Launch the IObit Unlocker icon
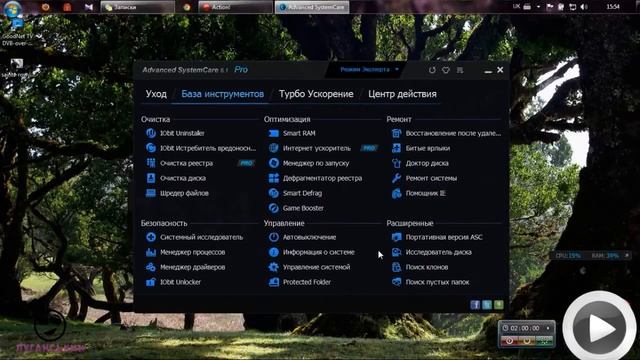The height and width of the screenshot is (360, 640). pyautogui.click(x=151, y=282)
